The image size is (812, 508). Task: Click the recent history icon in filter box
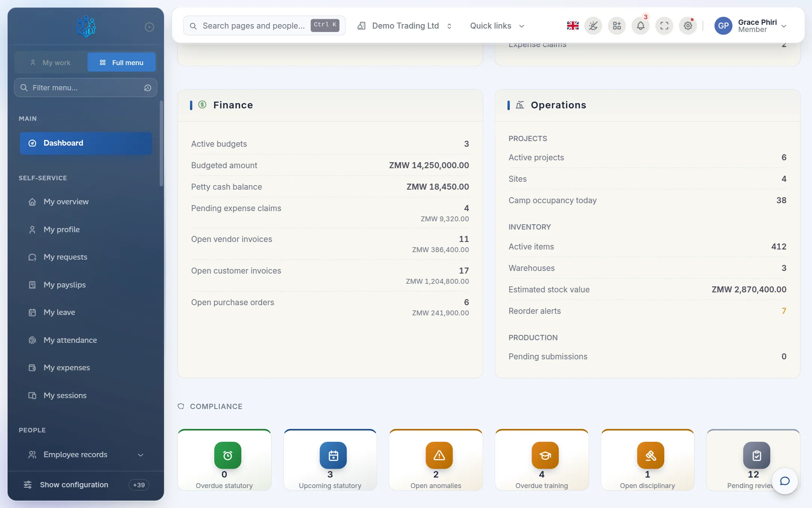148,88
